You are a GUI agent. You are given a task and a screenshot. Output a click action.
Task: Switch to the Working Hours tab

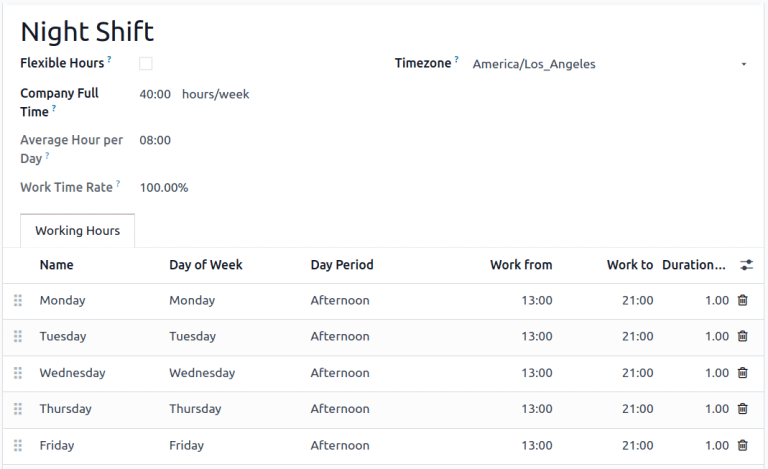tap(77, 231)
